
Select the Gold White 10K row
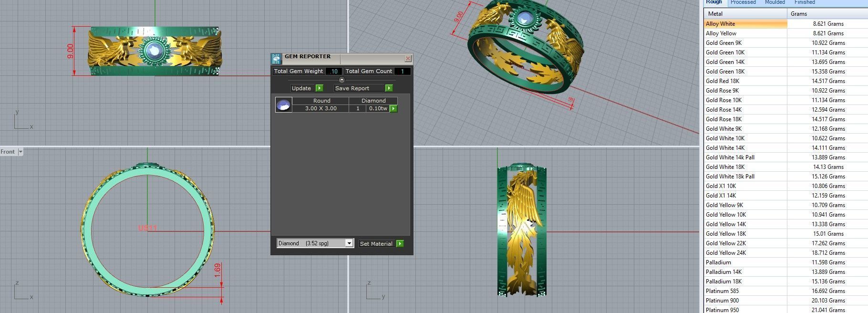(786, 138)
